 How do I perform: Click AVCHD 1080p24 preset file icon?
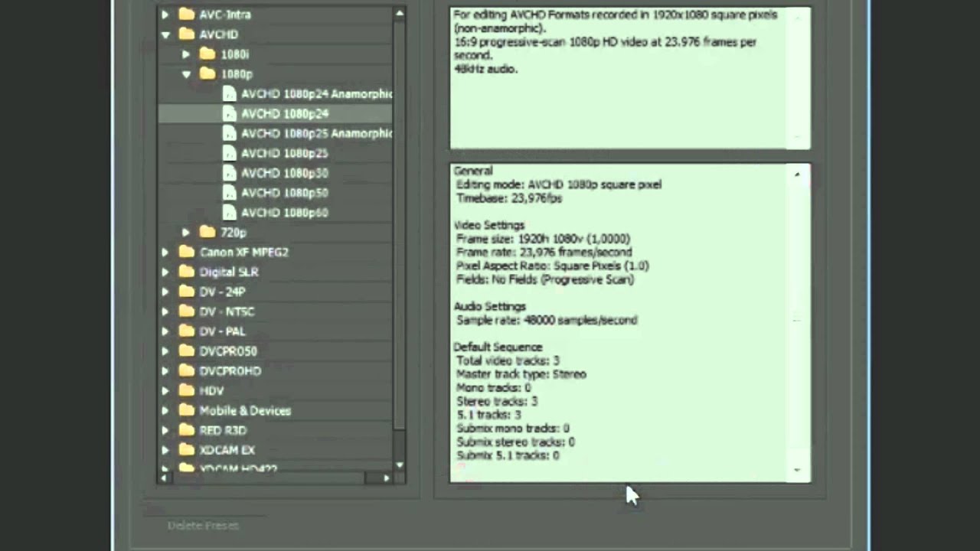pos(229,113)
